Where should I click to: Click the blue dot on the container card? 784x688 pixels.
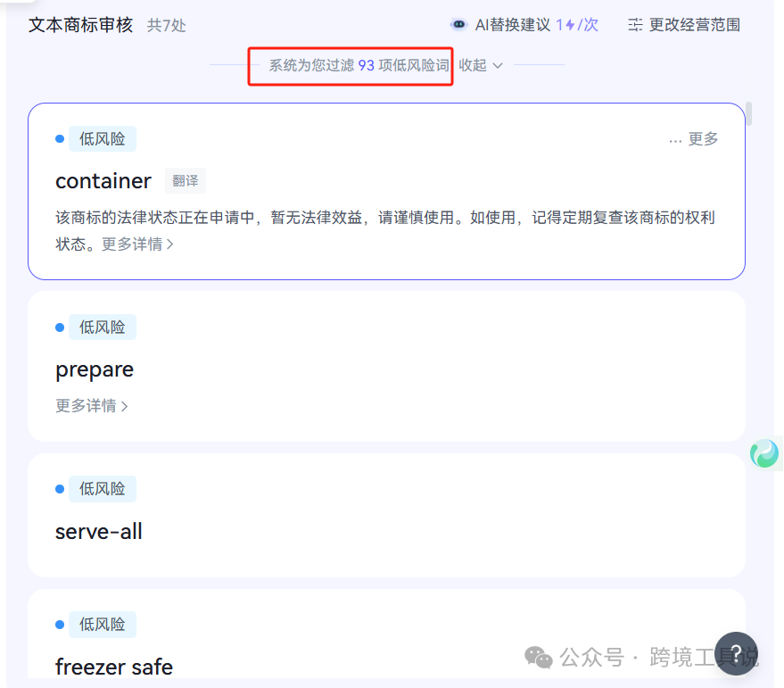(x=60, y=138)
